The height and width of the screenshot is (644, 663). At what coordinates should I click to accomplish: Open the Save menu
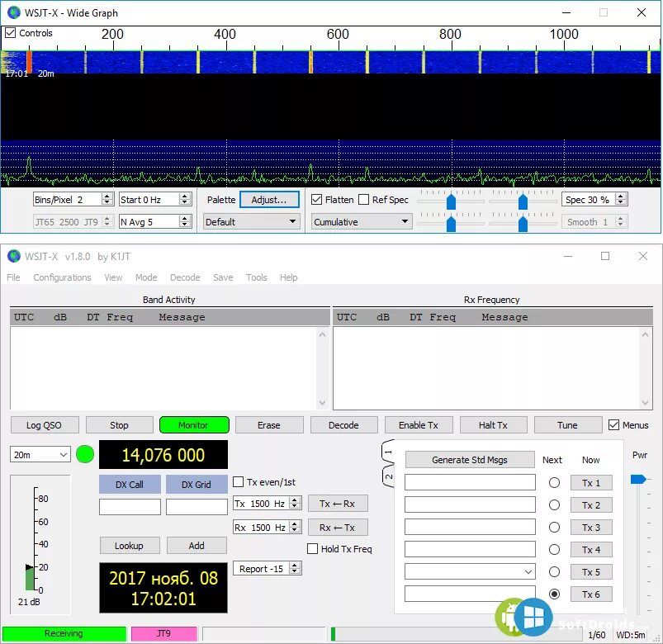(223, 277)
